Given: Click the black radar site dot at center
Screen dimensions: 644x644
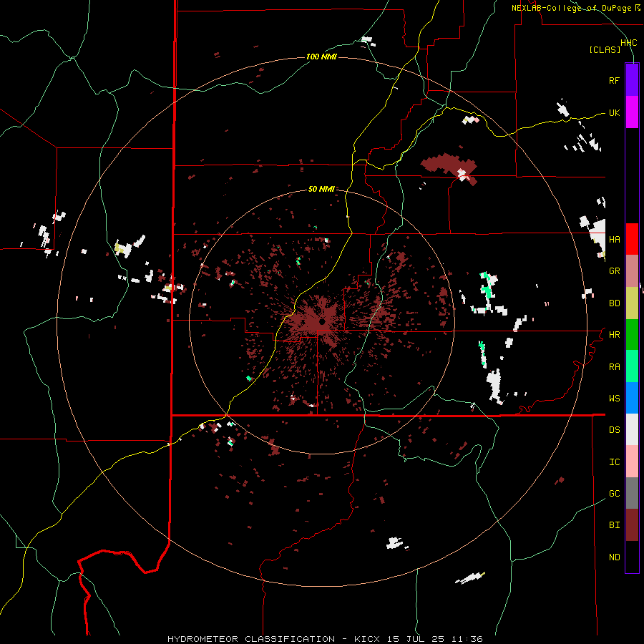Looking at the screenshot, I should pos(322,321).
